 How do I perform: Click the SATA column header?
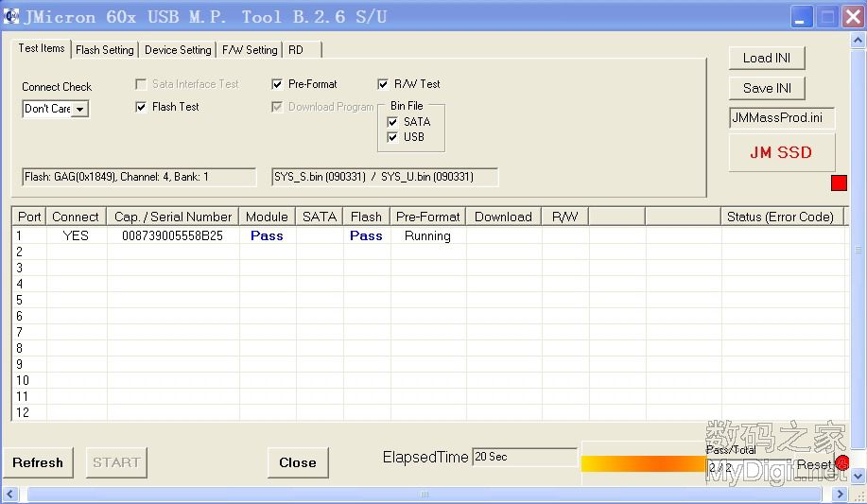point(320,217)
